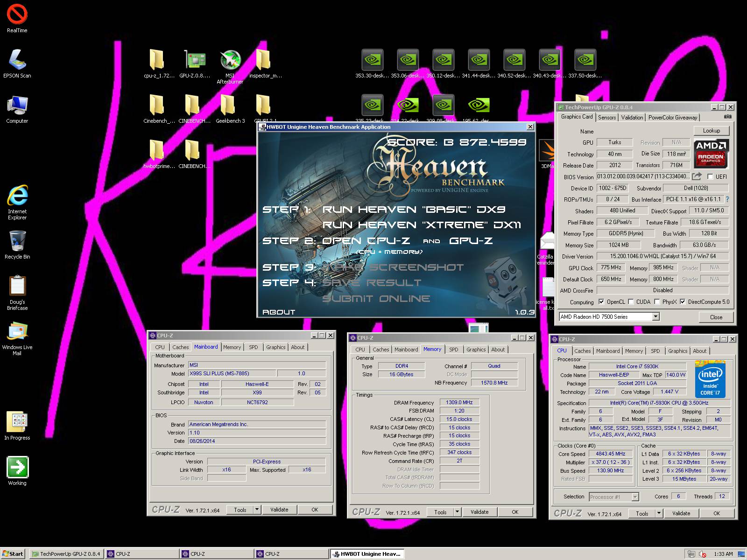Open Doug's Briefcase icon
747x560 pixels.
tap(17, 293)
